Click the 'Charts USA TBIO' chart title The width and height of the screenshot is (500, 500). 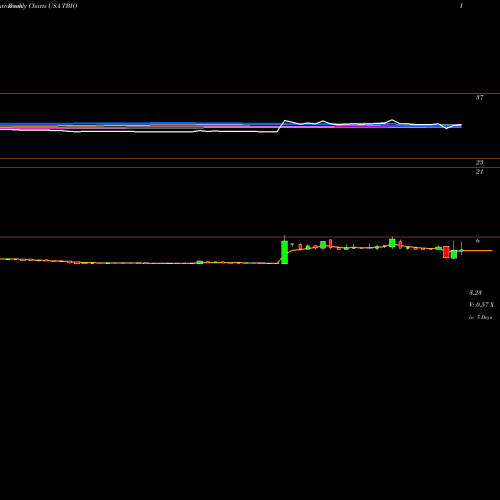click(53, 6)
